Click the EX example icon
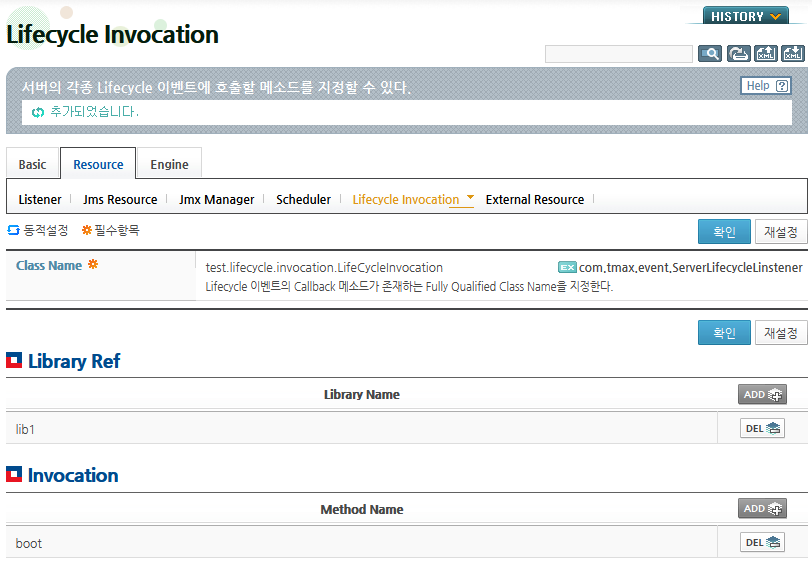The height and width of the screenshot is (564, 812). coord(567,267)
